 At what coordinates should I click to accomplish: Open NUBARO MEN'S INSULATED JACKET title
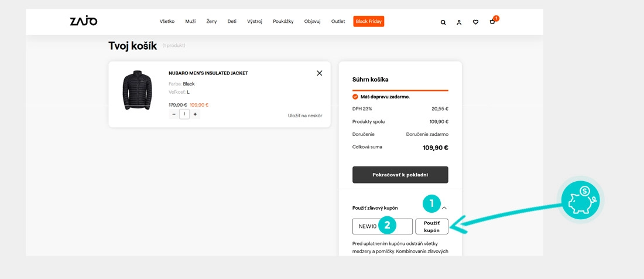click(208, 73)
